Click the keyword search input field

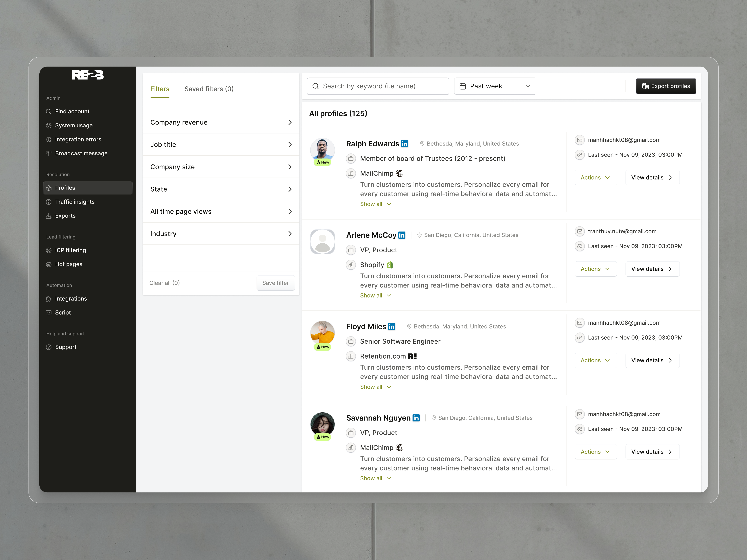coord(378,86)
